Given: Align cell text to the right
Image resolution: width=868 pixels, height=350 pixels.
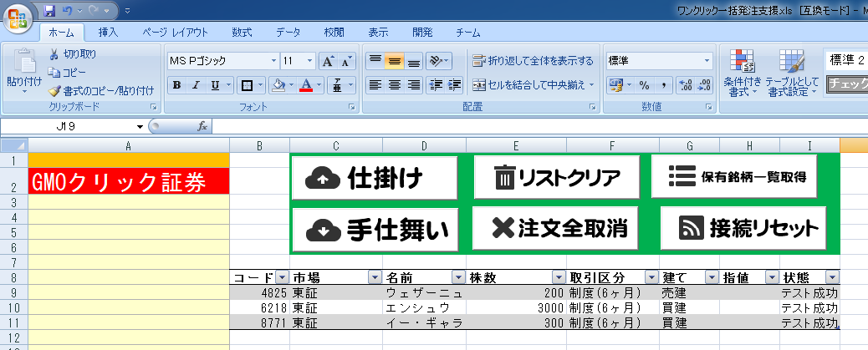Looking at the screenshot, I should click(414, 85).
